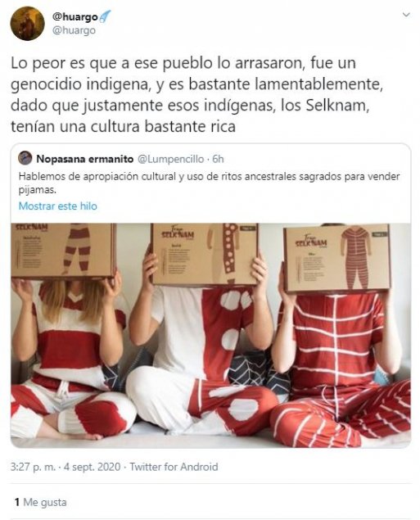The width and height of the screenshot is (420, 520).
Task: Open Nopasana ermanito small avatar
Action: [x=25, y=158]
